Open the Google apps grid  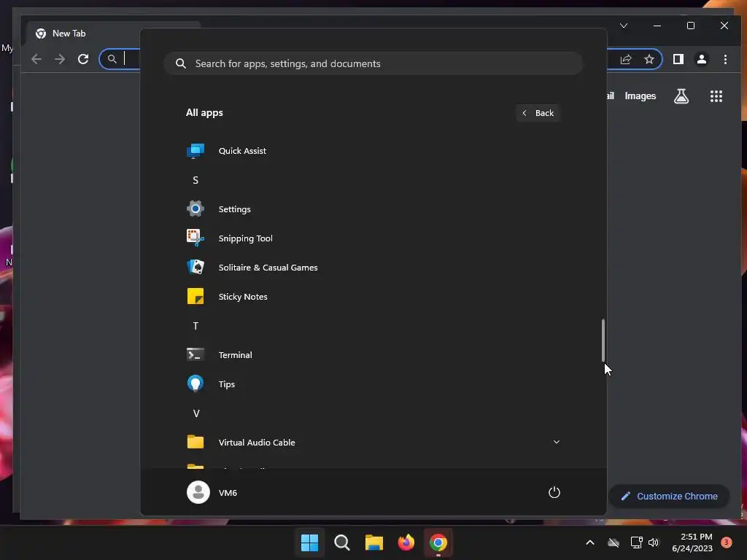(x=716, y=96)
